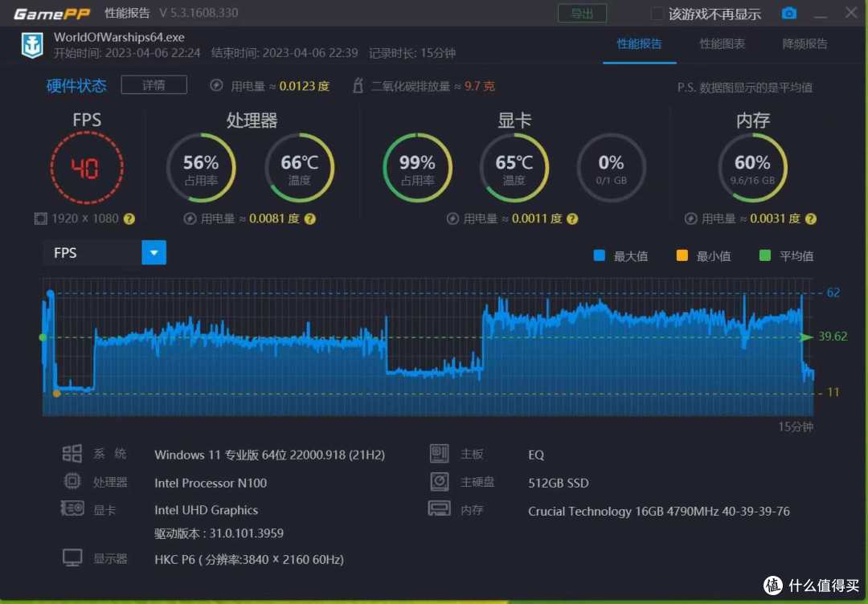Click the Intel Processor N100 text
868x604 pixels.
[x=211, y=483]
